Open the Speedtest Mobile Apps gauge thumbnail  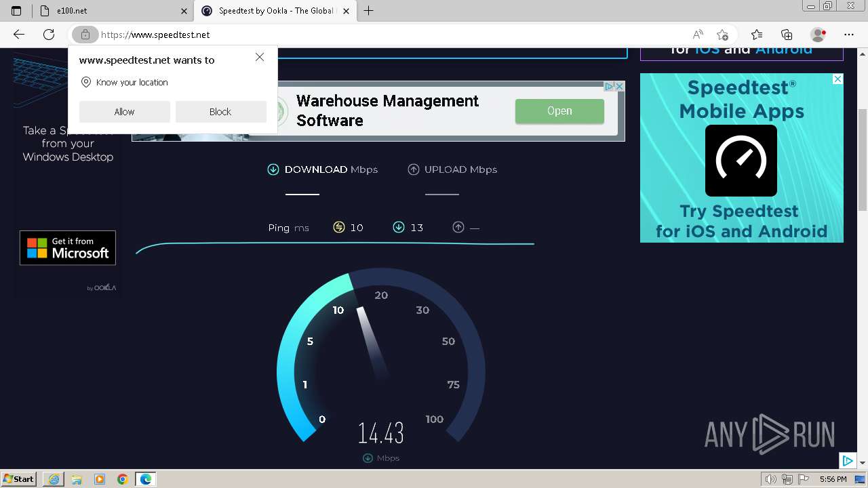coord(741,161)
